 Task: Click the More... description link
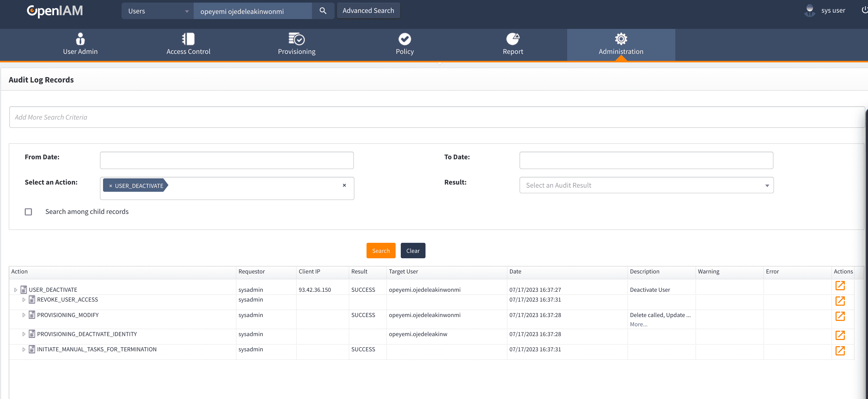pos(638,325)
